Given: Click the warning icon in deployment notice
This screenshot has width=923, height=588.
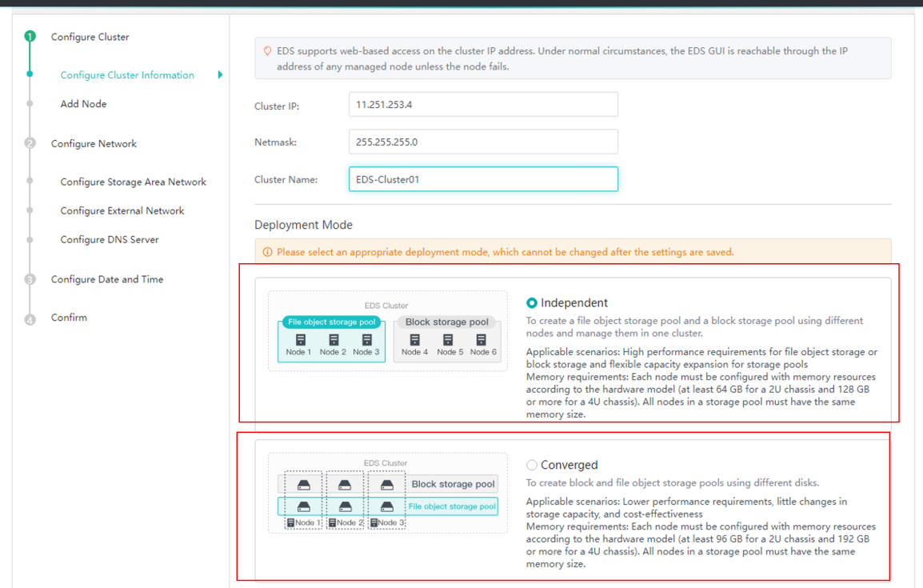Looking at the screenshot, I should pyautogui.click(x=267, y=252).
